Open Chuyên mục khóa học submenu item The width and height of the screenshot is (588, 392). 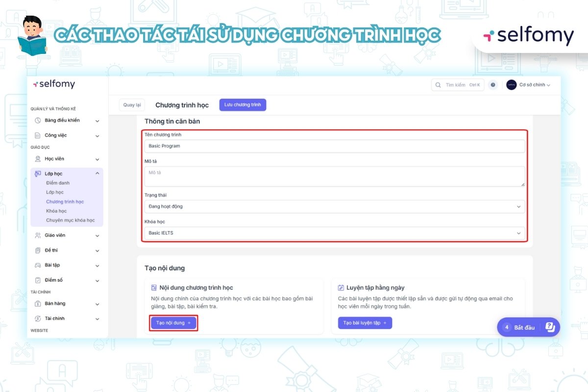(x=70, y=220)
